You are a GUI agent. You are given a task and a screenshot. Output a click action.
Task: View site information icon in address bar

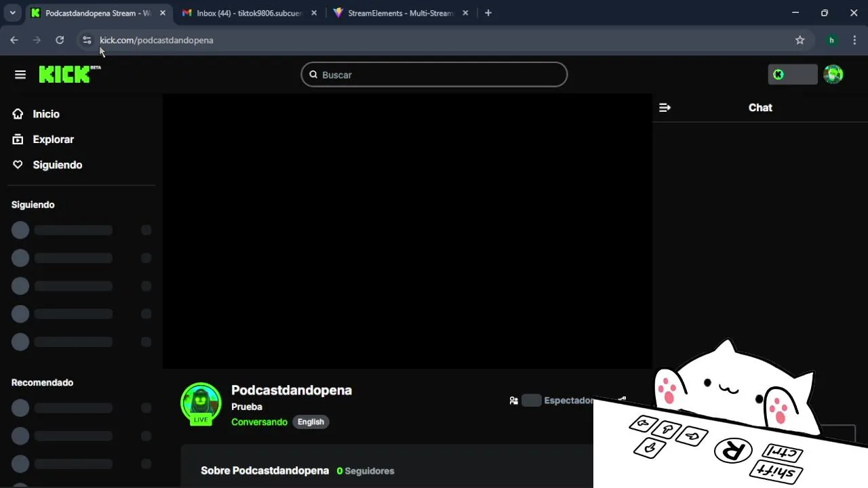pyautogui.click(x=87, y=40)
